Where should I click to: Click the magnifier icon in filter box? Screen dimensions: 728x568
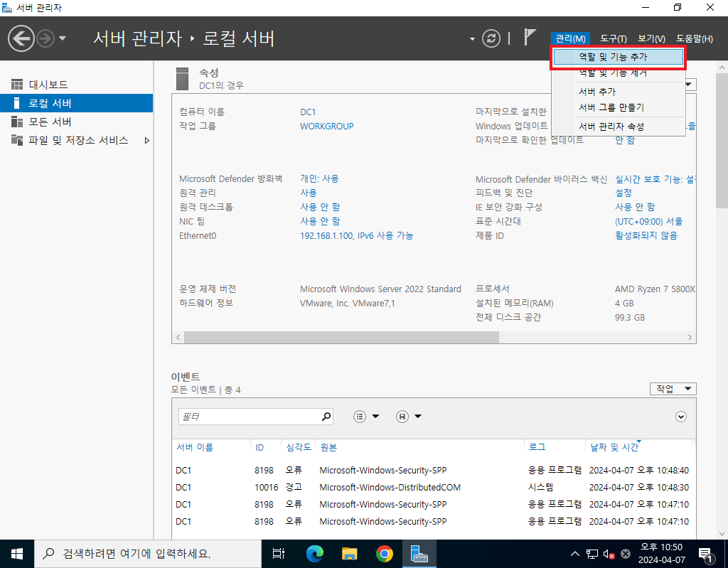tap(326, 417)
